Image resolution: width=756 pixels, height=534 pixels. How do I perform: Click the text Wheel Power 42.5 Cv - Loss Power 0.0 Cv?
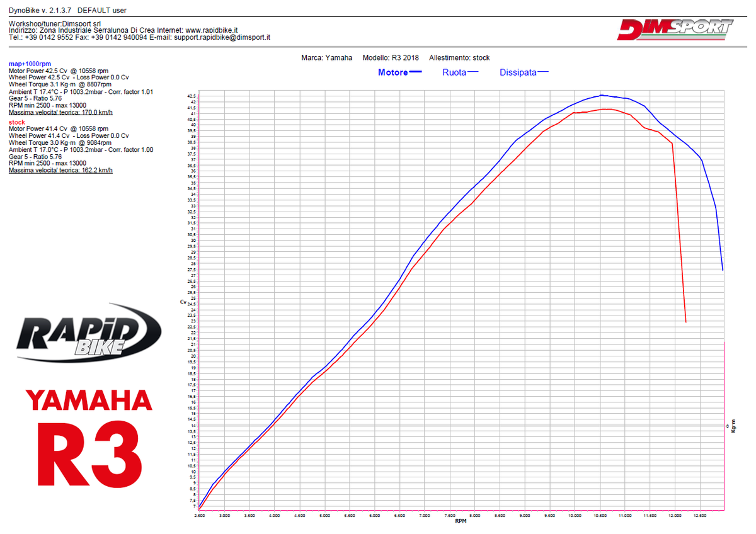point(69,78)
